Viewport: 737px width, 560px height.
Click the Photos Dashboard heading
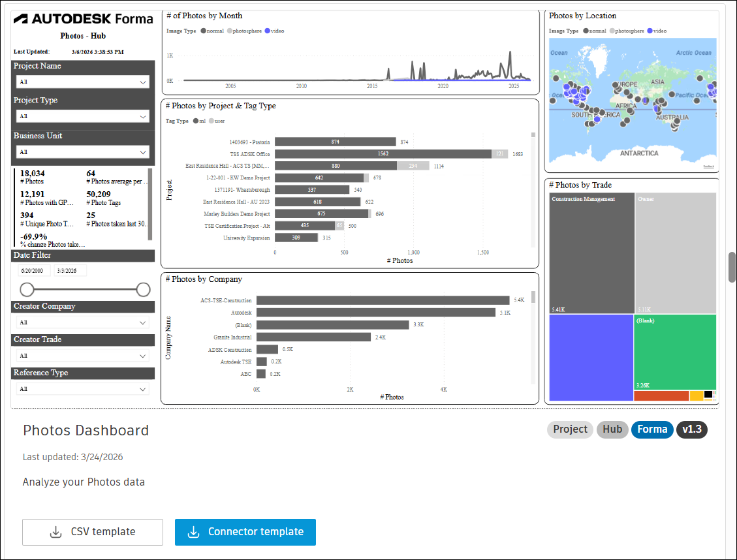(x=86, y=430)
